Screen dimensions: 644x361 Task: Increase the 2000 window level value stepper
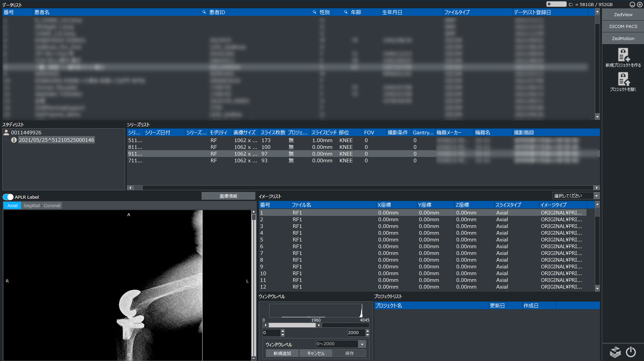tap(367, 331)
